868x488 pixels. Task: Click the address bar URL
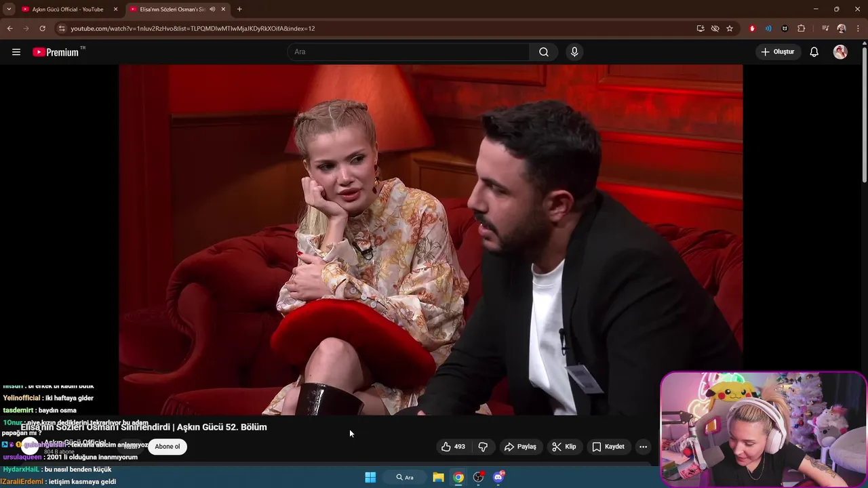tap(193, 28)
